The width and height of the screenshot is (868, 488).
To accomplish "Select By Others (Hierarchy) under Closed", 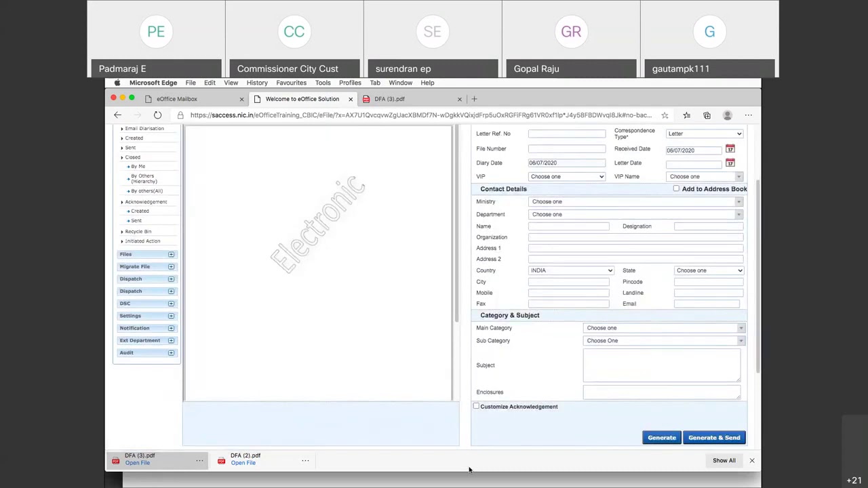I will (144, 178).
